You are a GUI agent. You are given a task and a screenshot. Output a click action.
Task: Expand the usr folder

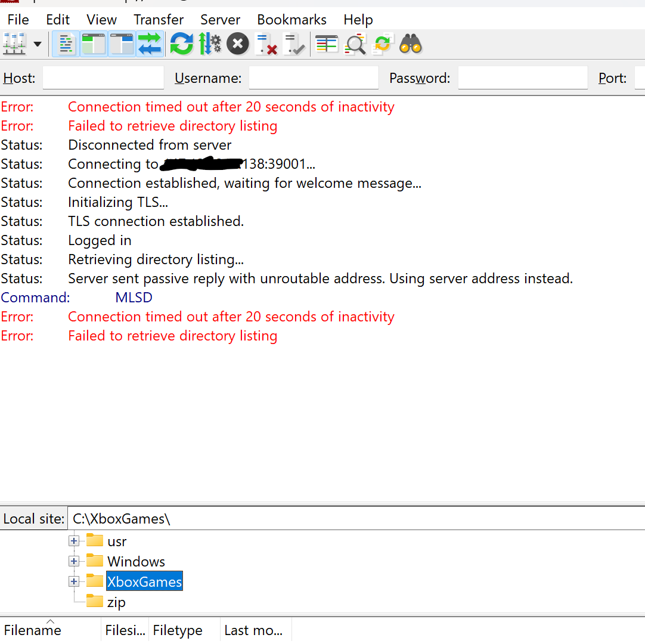pyautogui.click(x=73, y=541)
